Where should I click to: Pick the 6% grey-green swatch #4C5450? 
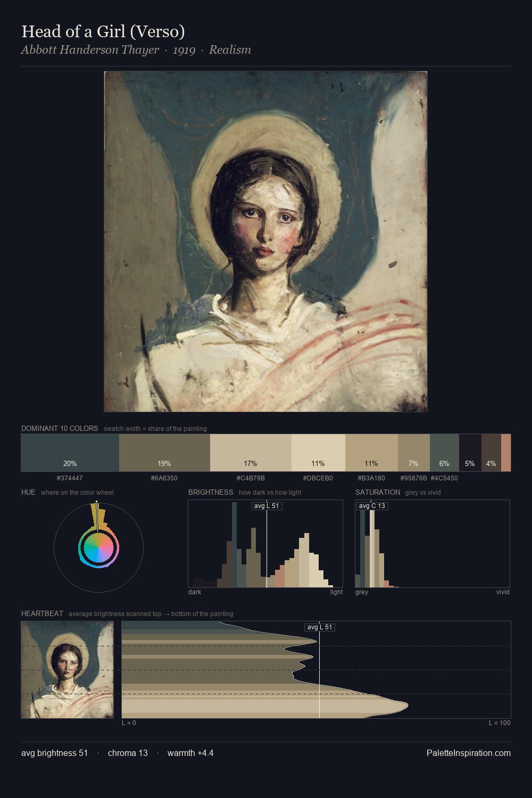coord(444,453)
